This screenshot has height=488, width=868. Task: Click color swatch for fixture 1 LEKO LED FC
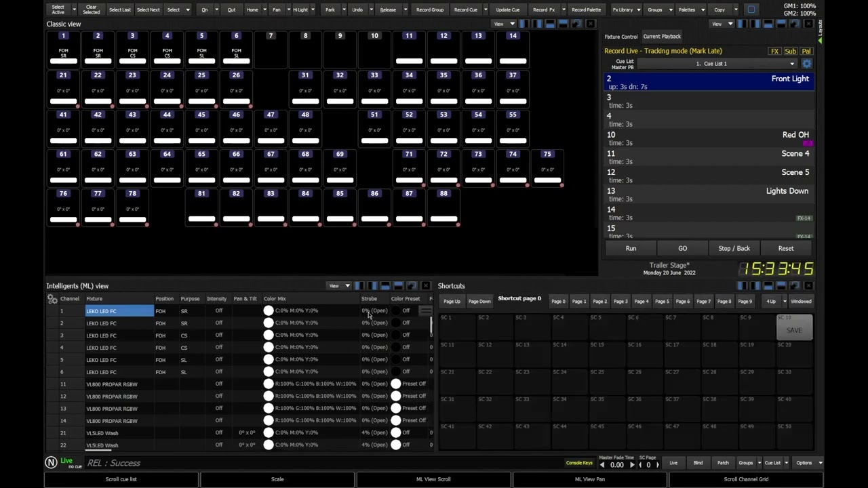coord(269,311)
